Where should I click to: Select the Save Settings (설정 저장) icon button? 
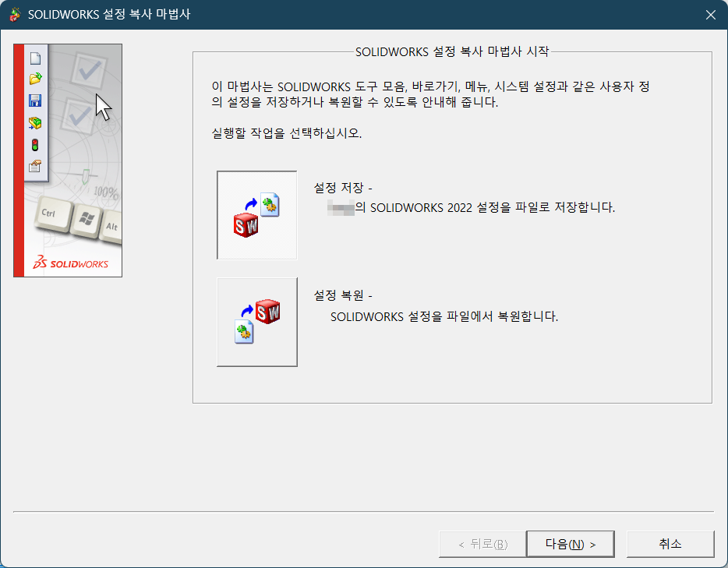coord(256,215)
